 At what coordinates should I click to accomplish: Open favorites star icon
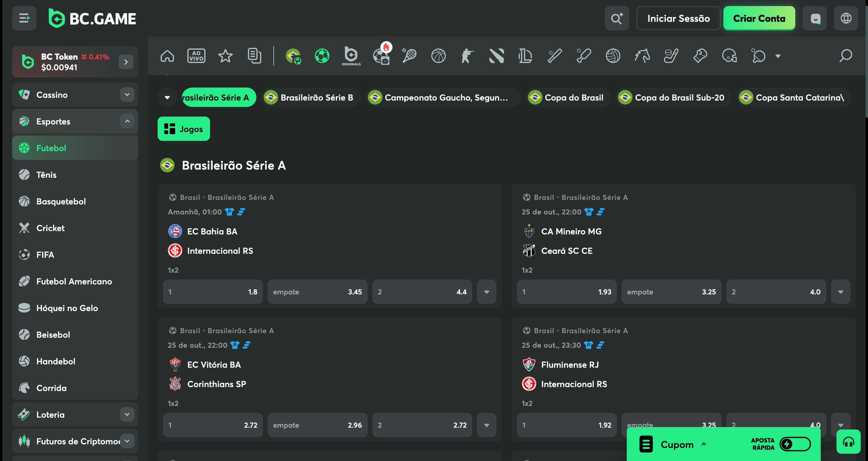(x=225, y=56)
